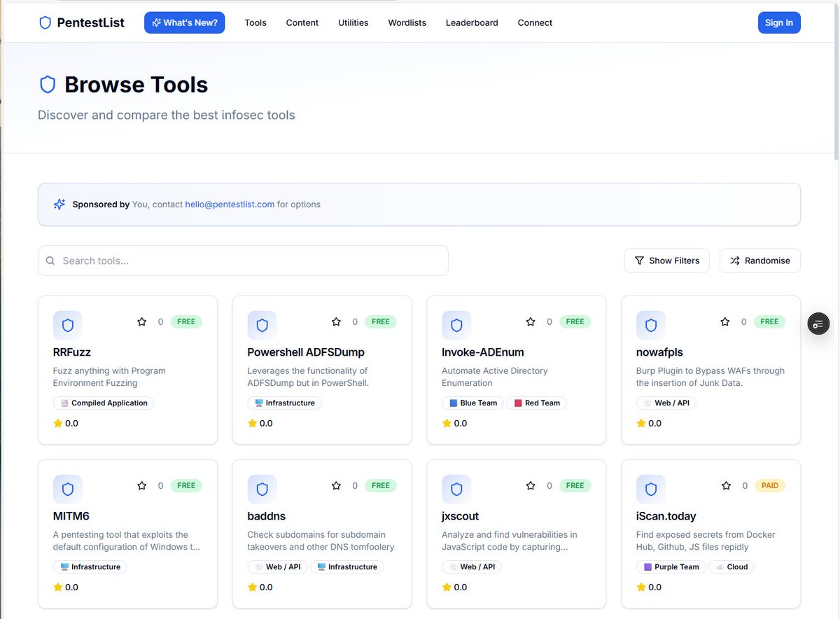Click the yellow rating star on iScan.today
Screen dimensions: 840x619
[640, 587]
